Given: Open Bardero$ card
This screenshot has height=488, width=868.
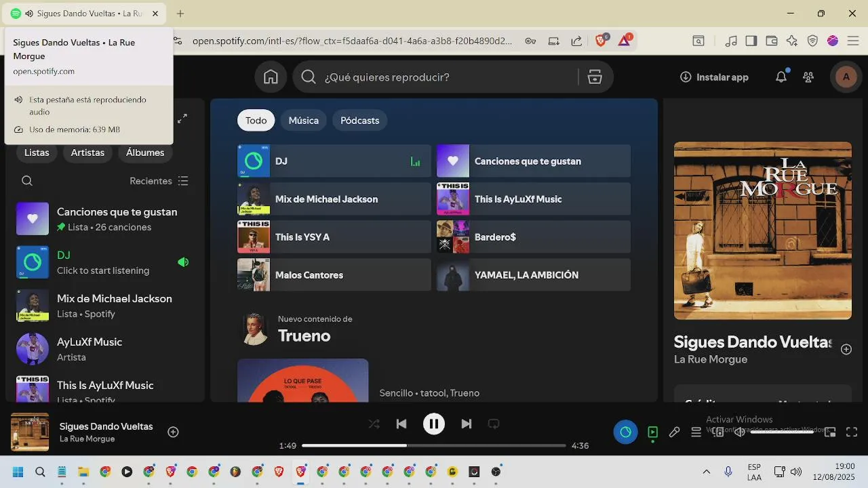Looking at the screenshot, I should point(534,237).
